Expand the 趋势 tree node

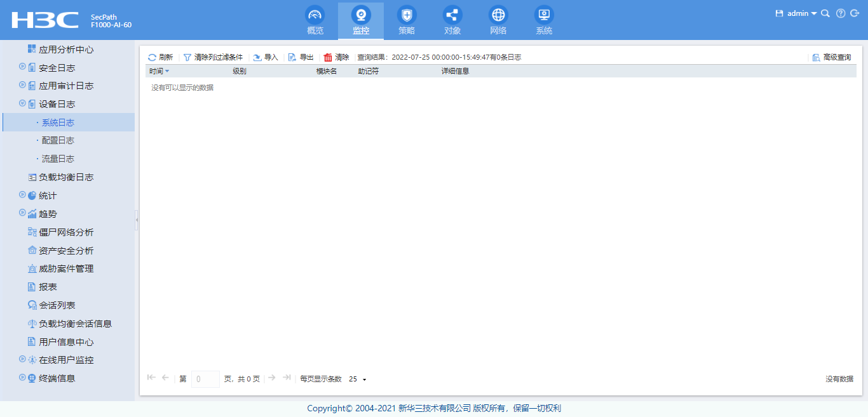22,213
